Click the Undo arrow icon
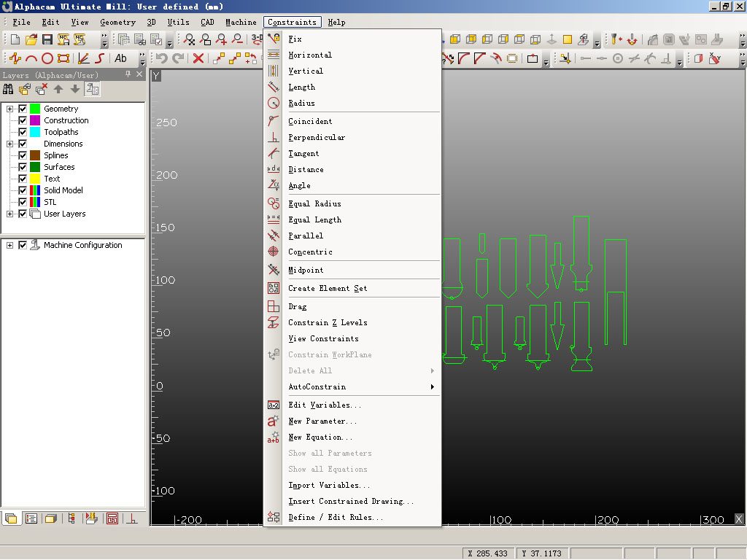The height and width of the screenshot is (560, 747). point(162,58)
